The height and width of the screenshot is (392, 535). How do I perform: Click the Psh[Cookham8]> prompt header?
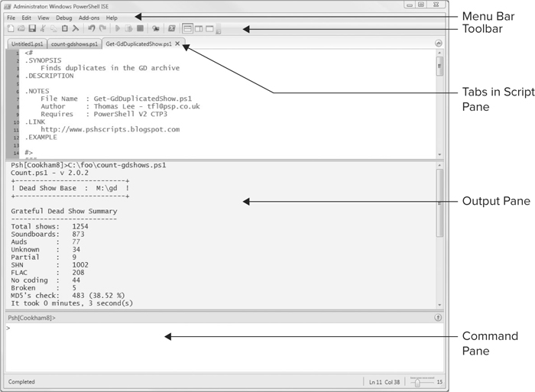(32, 318)
